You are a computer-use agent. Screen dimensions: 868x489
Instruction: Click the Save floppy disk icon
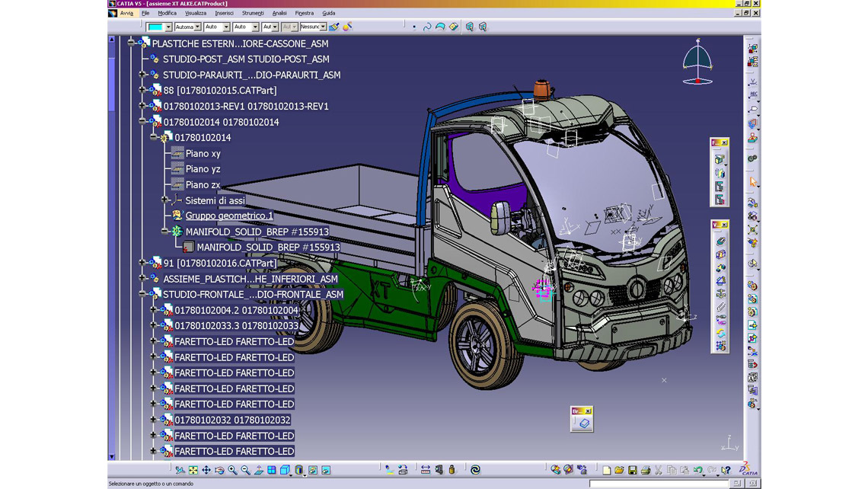pyautogui.click(x=633, y=470)
